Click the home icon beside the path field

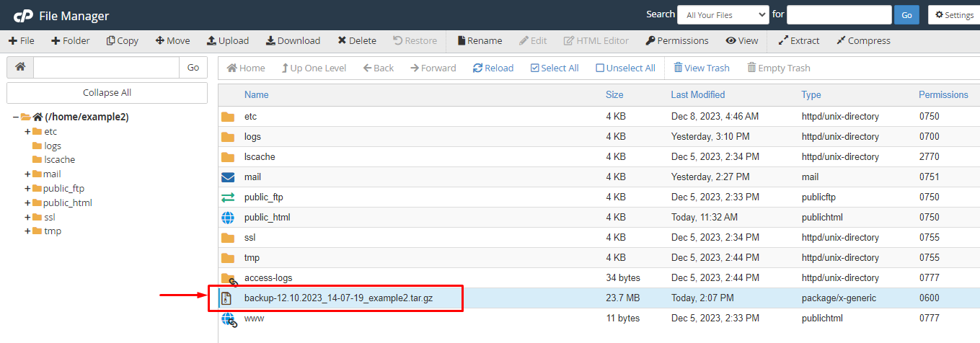[20, 67]
